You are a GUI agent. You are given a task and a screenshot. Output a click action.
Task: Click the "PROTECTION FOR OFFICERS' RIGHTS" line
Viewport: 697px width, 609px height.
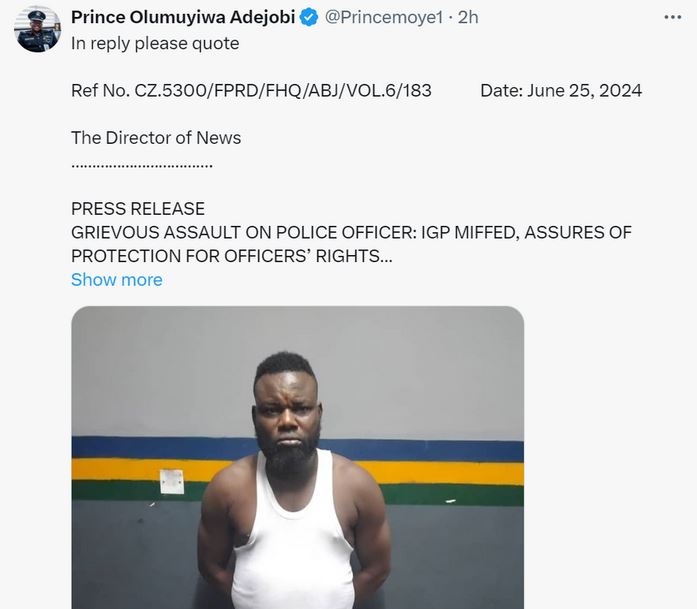pos(225,256)
